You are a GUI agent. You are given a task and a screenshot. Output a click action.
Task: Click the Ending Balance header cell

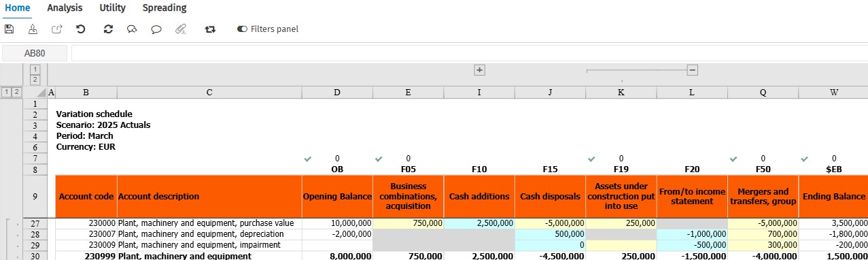[833, 196]
